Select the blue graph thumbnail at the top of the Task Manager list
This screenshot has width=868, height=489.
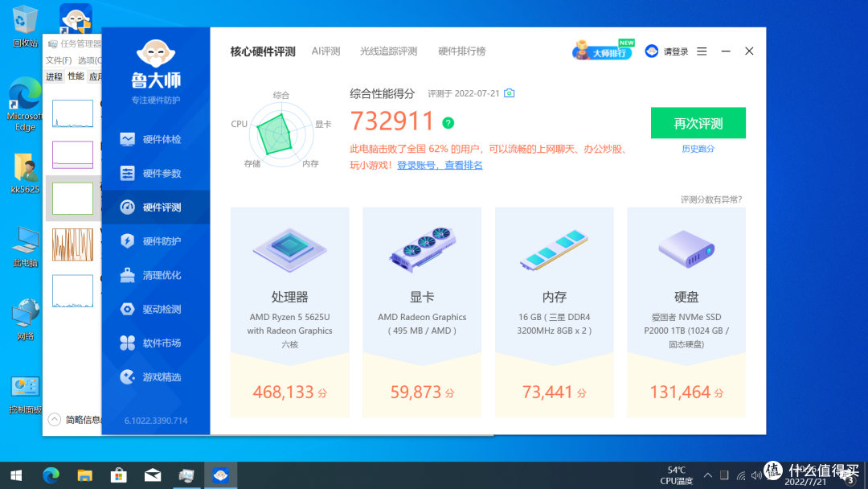[72, 113]
